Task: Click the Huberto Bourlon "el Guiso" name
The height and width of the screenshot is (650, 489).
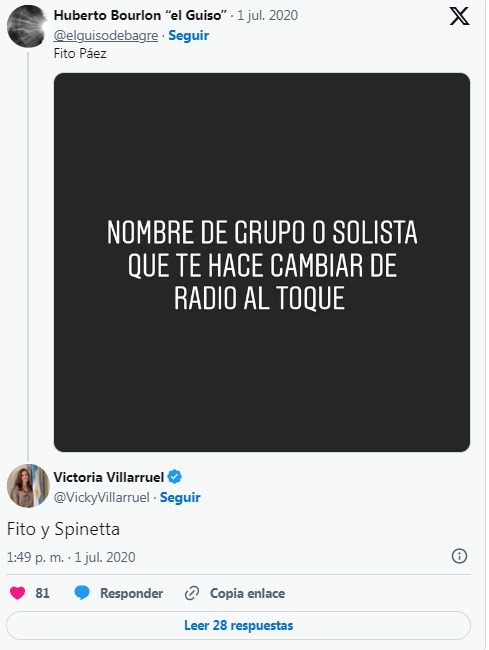Action: click(x=140, y=15)
